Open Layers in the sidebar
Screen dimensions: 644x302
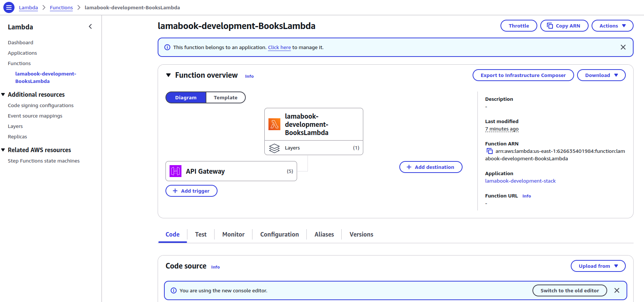(x=15, y=126)
